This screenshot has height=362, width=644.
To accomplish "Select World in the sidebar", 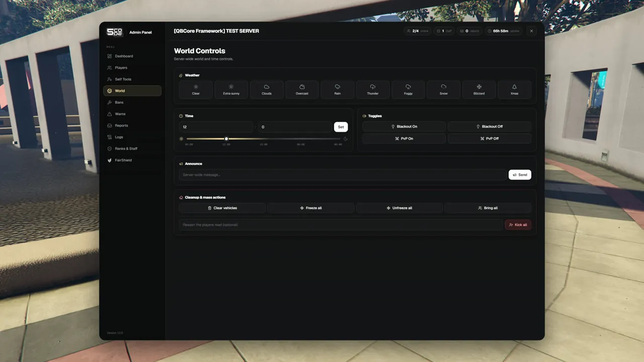I will (x=132, y=91).
